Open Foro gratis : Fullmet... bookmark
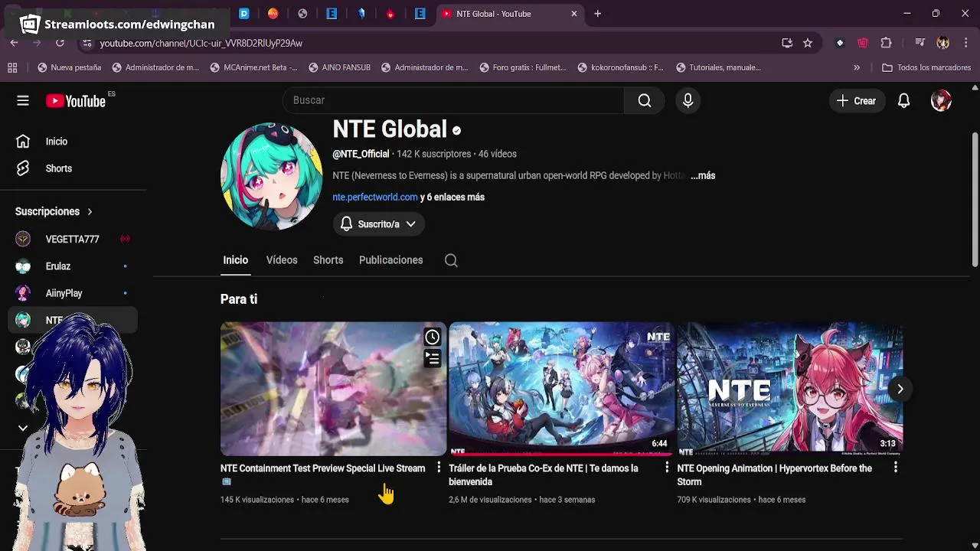The height and width of the screenshot is (551, 980). point(522,67)
